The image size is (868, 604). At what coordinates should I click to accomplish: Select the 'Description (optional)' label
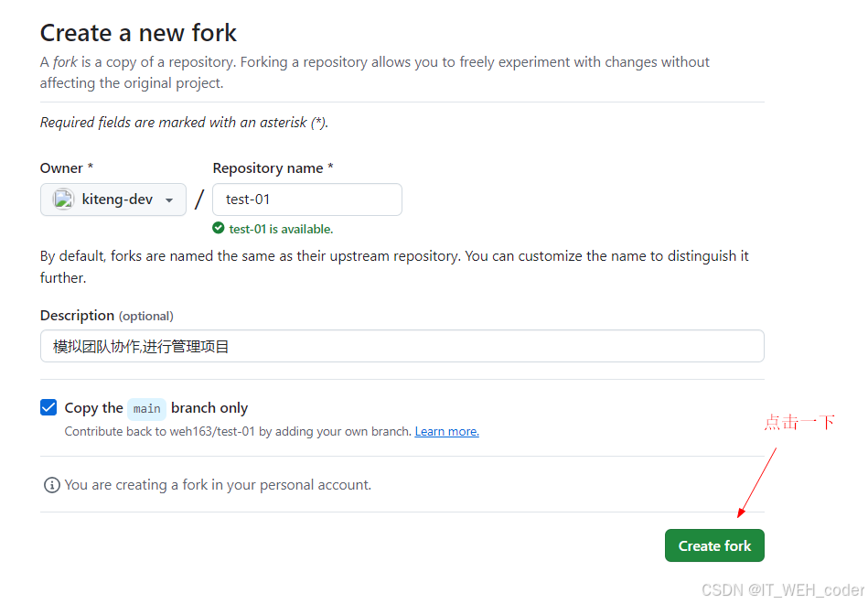[x=106, y=316]
